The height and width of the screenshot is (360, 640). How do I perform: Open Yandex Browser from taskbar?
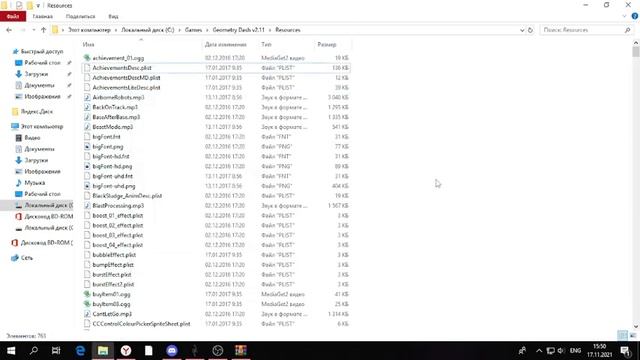(x=126, y=351)
